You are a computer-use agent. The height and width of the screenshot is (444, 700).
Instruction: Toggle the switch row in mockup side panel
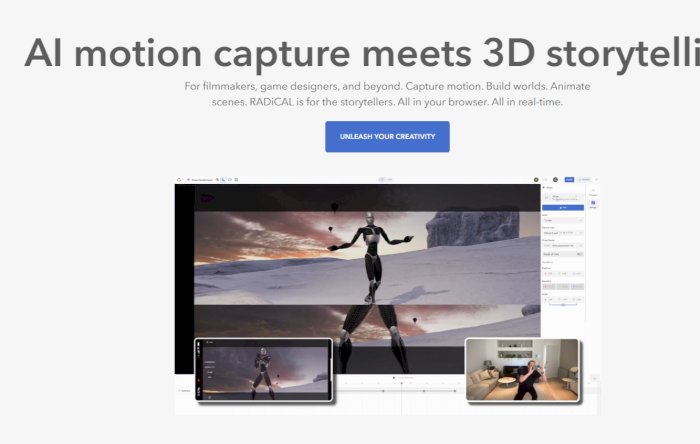pos(563,254)
